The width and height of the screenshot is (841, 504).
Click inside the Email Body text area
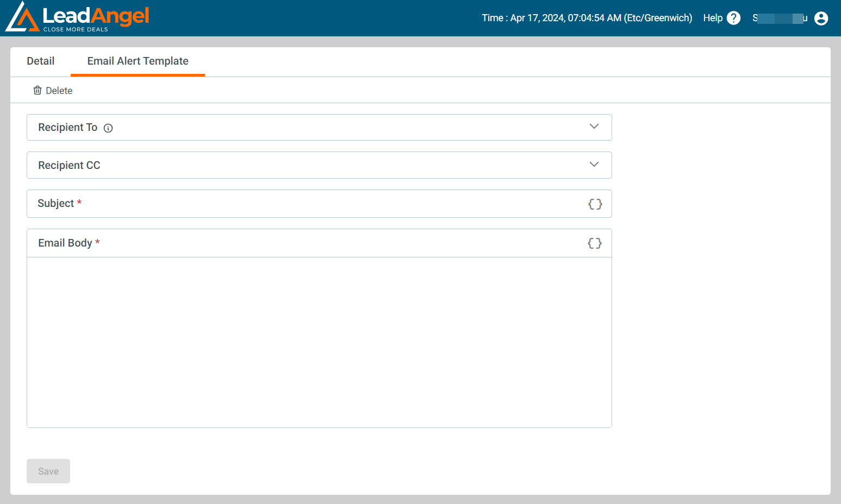pos(319,342)
